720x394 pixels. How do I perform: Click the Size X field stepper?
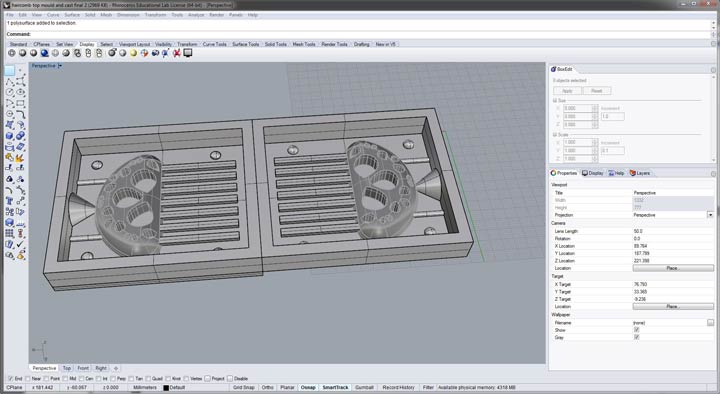595,108
